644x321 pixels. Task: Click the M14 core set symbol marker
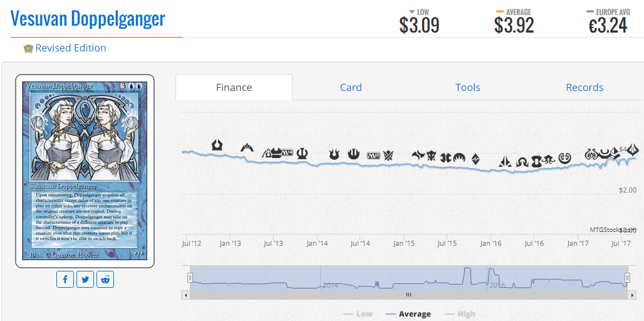(x=287, y=153)
